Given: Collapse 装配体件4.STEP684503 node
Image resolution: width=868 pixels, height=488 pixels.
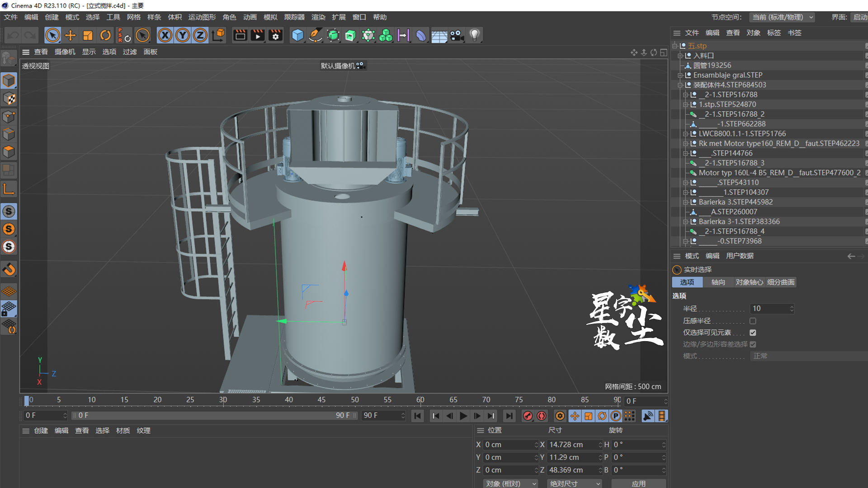Looking at the screenshot, I should [680, 85].
